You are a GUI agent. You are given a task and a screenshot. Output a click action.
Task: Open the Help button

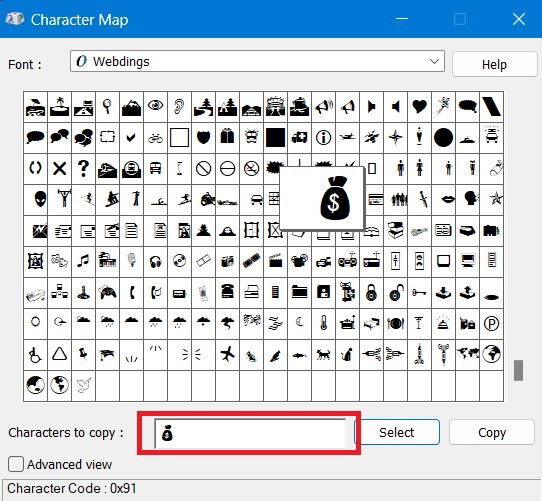tap(494, 64)
